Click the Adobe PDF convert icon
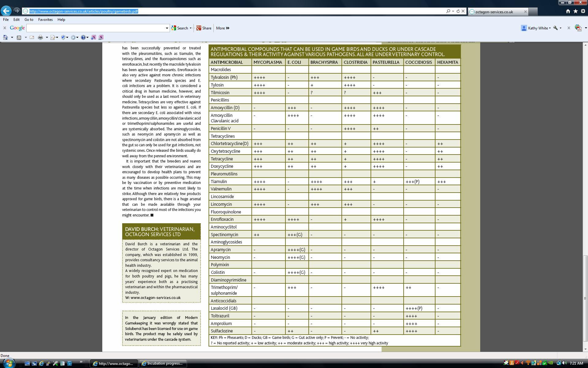Viewport: 588px width, 368px height. (x=578, y=28)
